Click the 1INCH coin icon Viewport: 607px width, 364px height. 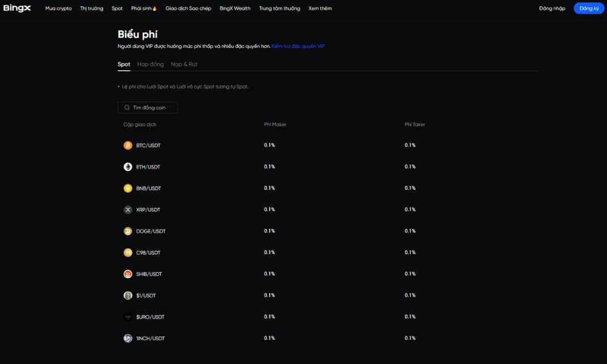pyautogui.click(x=127, y=339)
